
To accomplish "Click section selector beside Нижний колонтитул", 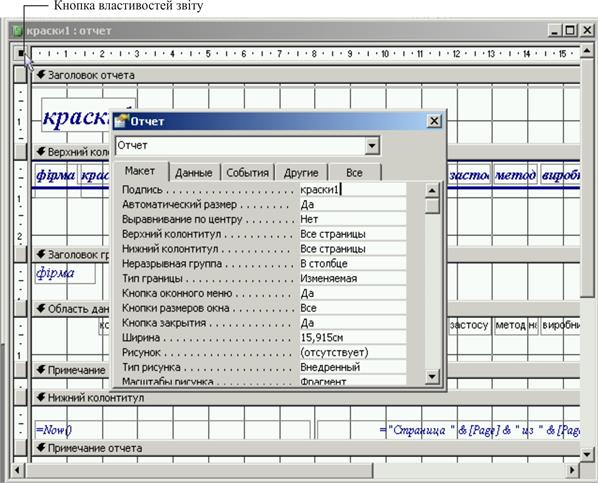I will point(21,397).
